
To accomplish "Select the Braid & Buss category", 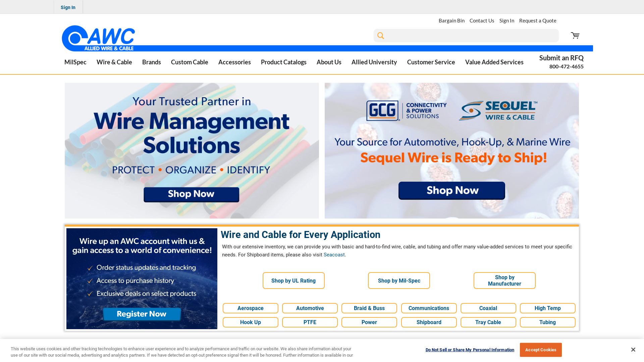I will coord(369,308).
